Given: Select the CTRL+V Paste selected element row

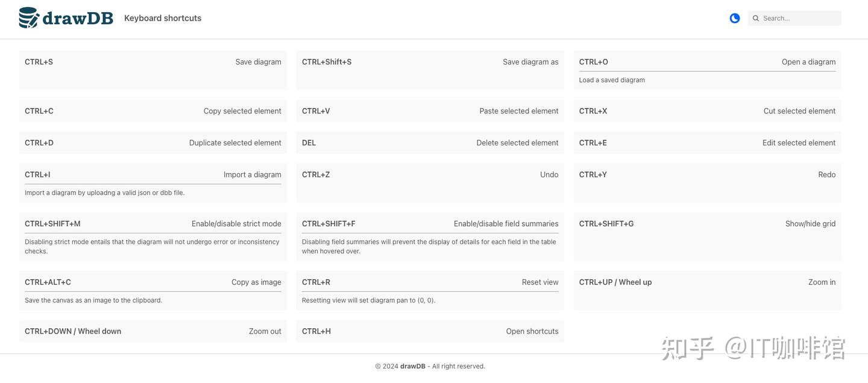Looking at the screenshot, I should 430,111.
